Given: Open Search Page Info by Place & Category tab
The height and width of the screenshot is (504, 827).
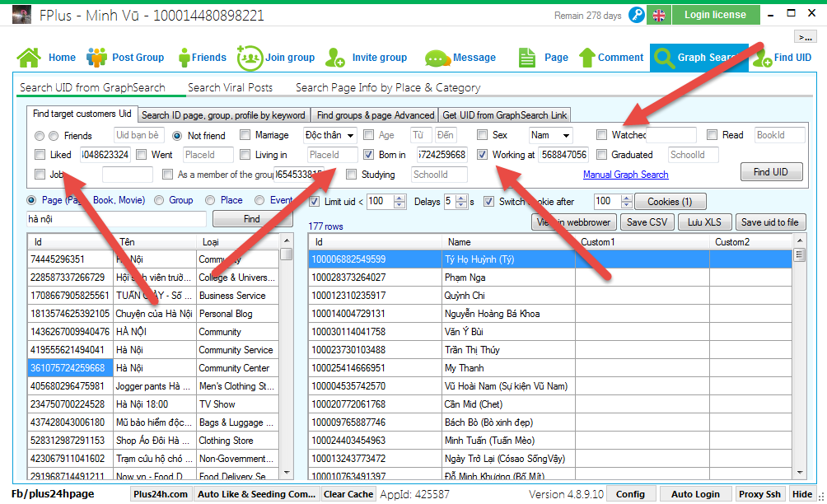Looking at the screenshot, I should click(388, 87).
